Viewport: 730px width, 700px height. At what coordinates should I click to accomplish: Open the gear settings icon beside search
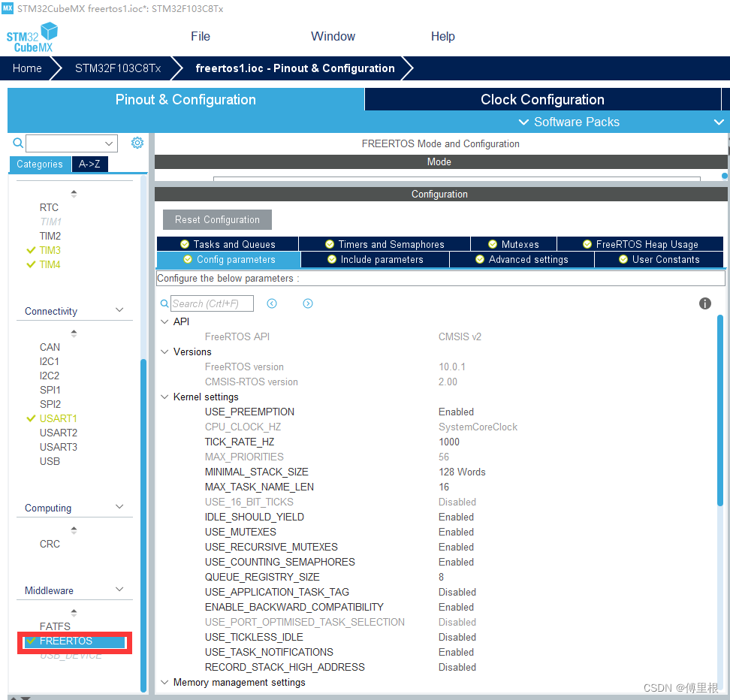click(137, 143)
